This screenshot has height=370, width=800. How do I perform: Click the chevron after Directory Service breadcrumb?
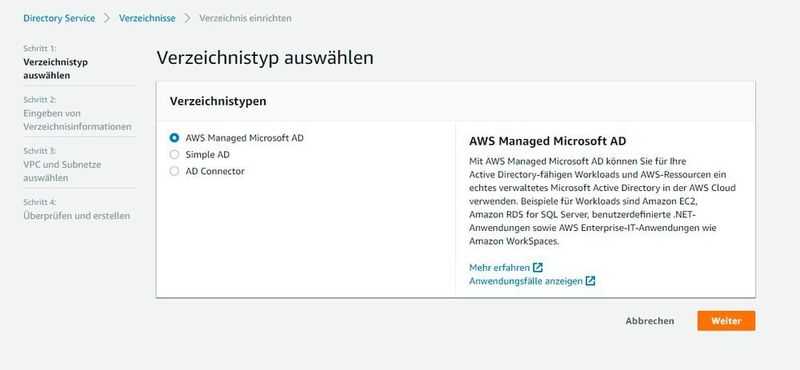click(107, 18)
